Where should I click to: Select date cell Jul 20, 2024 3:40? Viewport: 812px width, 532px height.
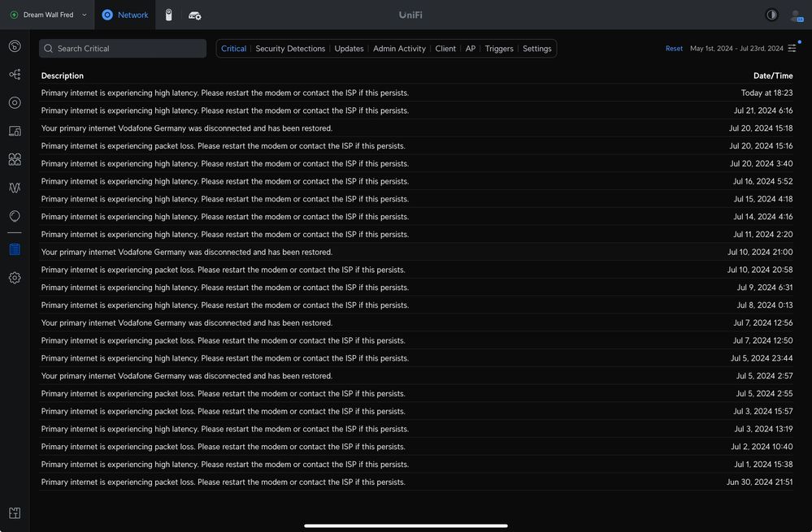coord(762,163)
